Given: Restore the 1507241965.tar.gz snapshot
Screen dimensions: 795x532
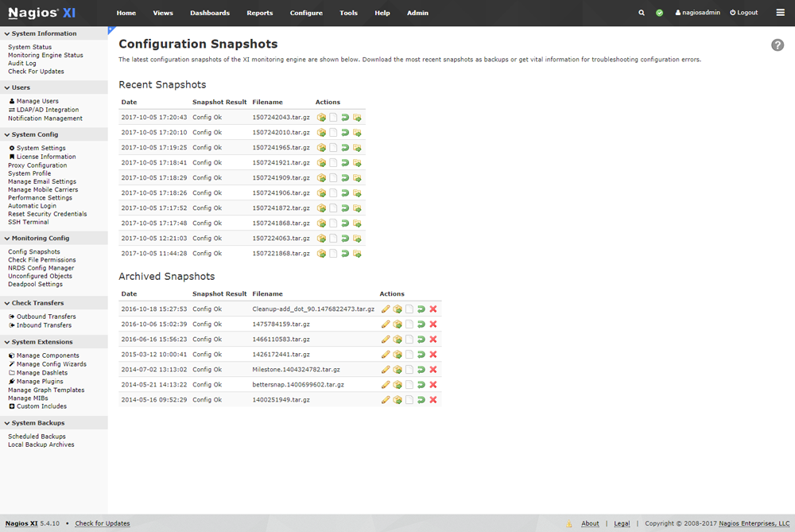Looking at the screenshot, I should (x=345, y=148).
